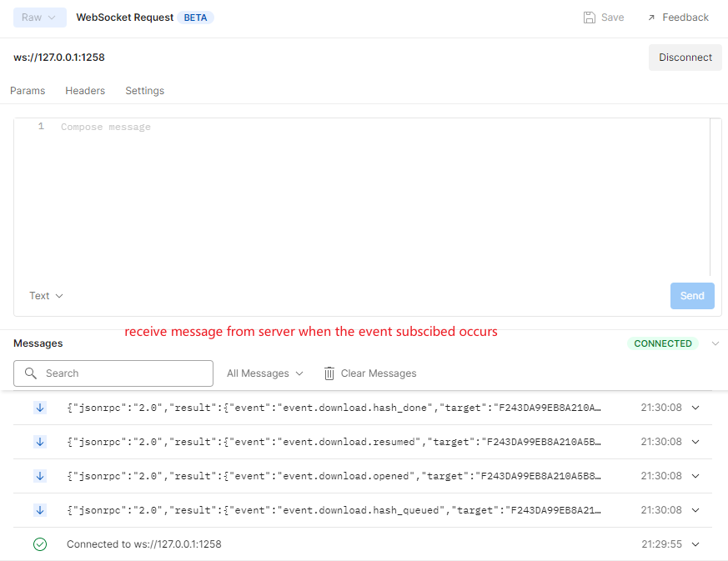
Task: Click the search magnifier icon
Action: 32,373
